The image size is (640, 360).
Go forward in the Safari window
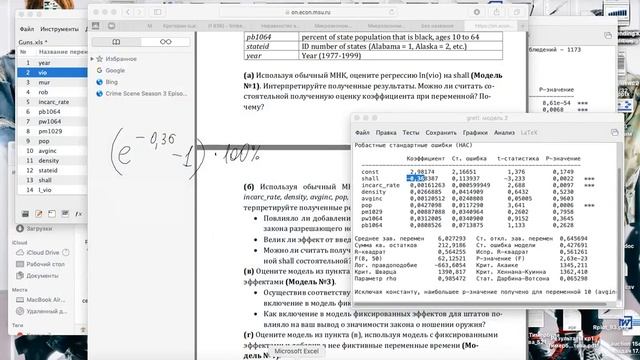coord(139,12)
